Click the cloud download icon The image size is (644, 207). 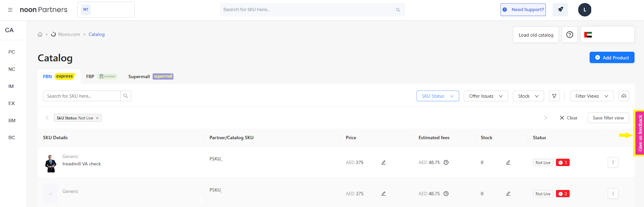pyautogui.click(x=623, y=96)
